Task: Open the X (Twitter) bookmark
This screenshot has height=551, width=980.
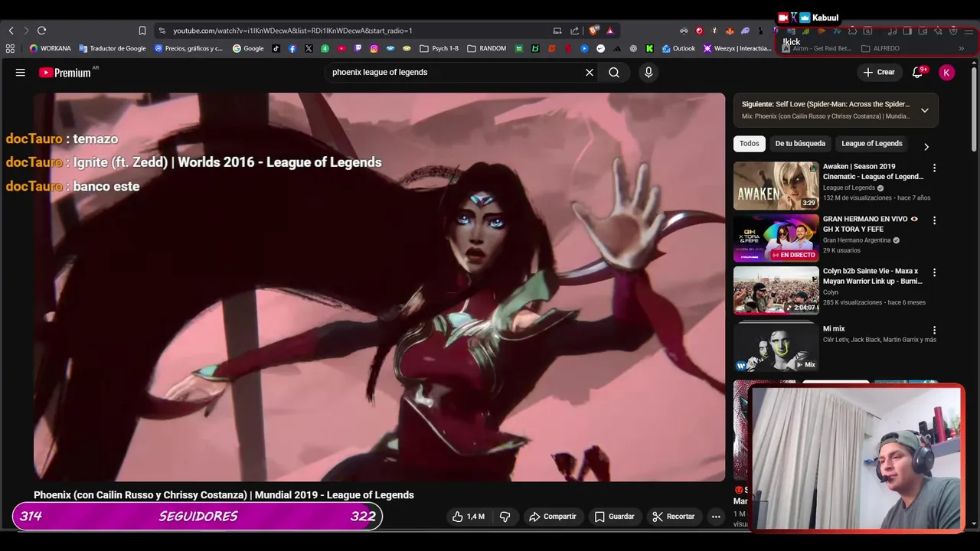Action: tap(309, 48)
